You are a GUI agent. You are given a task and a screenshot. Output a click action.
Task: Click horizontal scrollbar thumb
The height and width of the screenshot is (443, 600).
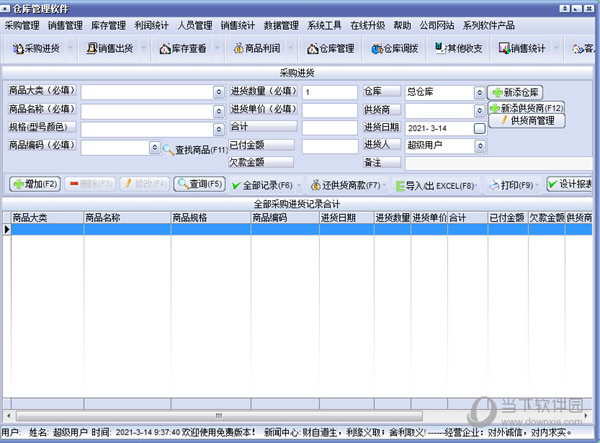(219, 416)
